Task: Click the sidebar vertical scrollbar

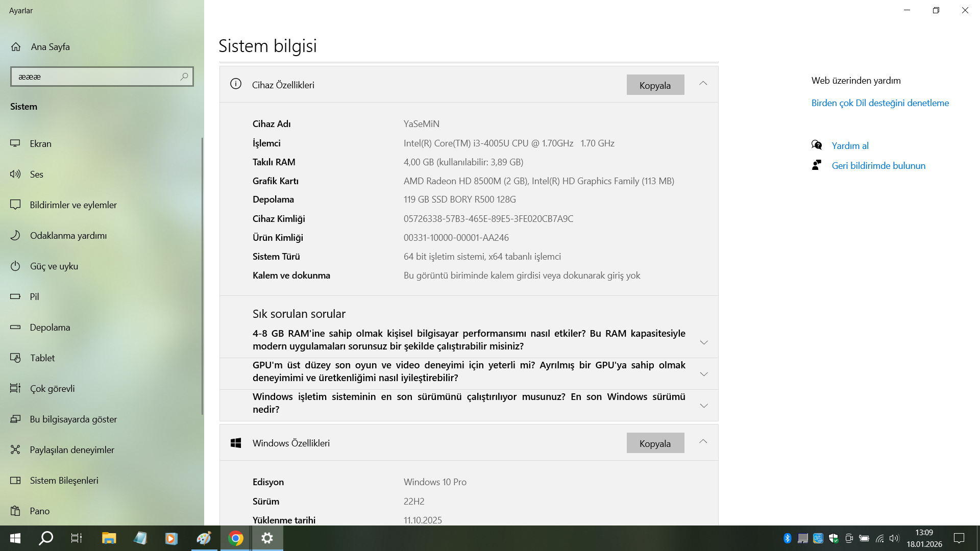Action: pos(202,275)
